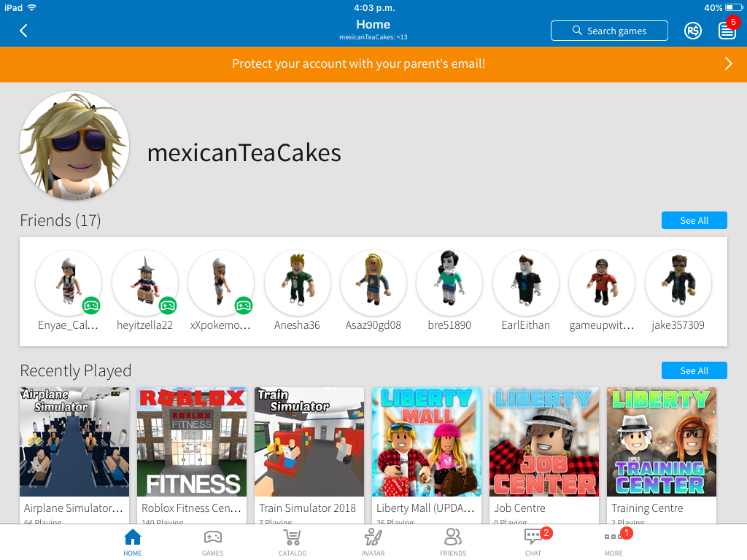Open Airplane Simulator game thumbnail

pyautogui.click(x=74, y=442)
